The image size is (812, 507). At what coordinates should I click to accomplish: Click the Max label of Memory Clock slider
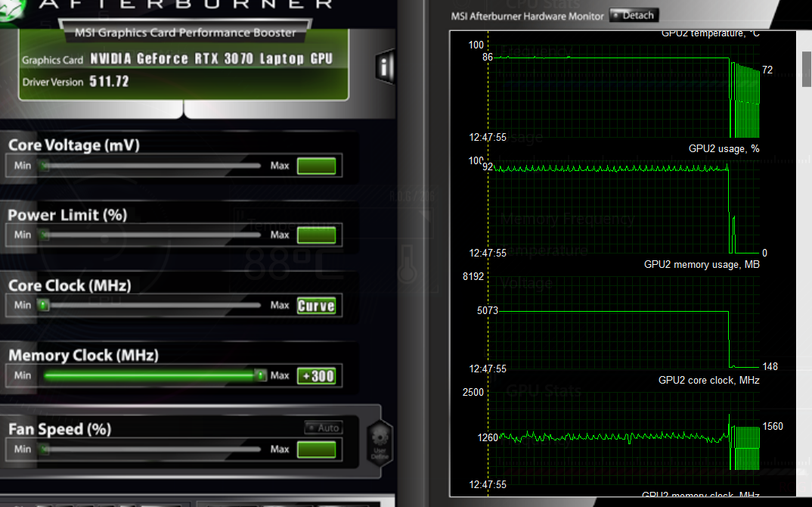click(x=280, y=375)
